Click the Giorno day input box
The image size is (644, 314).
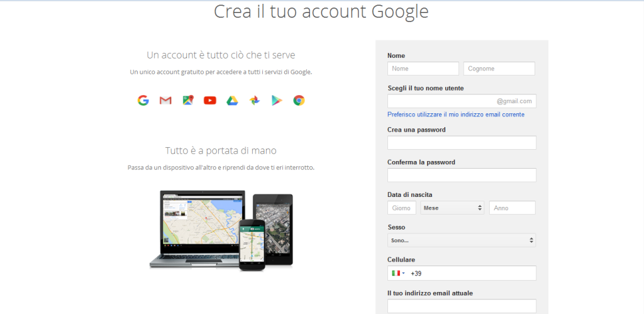(x=402, y=208)
